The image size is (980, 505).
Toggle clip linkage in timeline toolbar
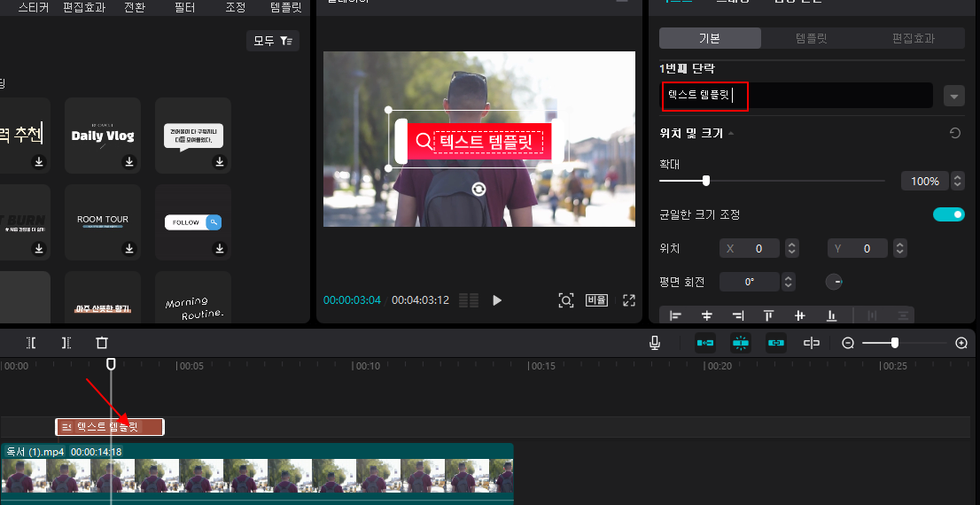[775, 343]
